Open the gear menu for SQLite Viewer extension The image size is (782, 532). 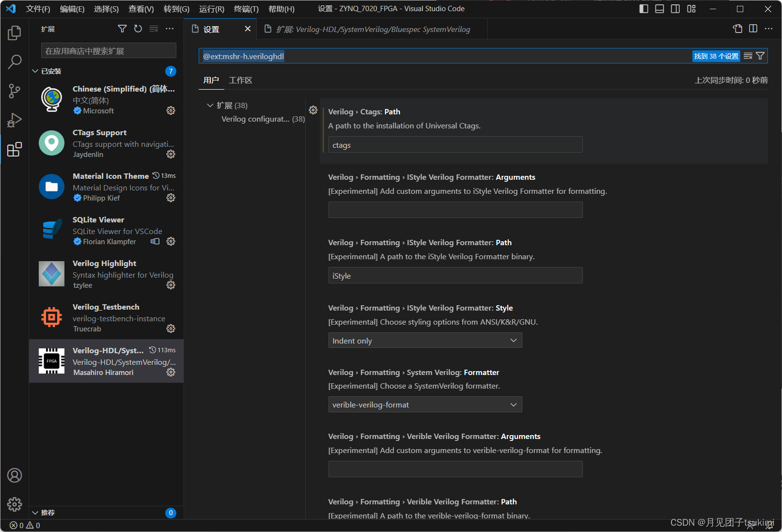point(171,241)
